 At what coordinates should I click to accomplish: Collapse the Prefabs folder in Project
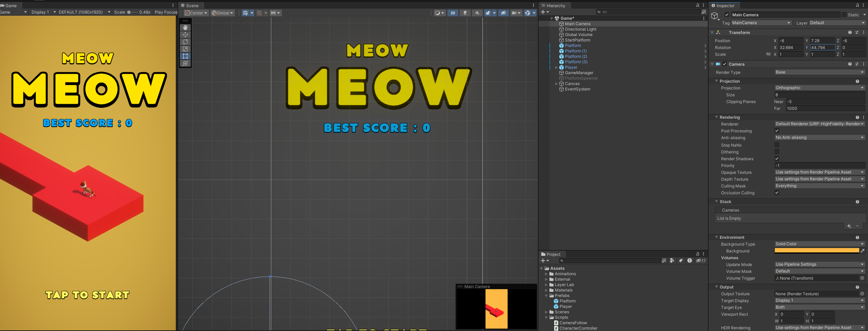(x=546, y=296)
